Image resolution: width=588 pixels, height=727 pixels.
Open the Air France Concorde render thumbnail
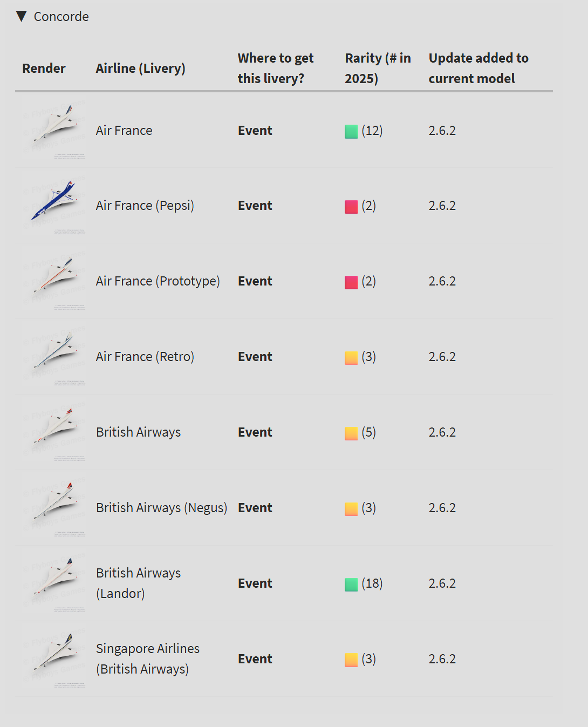click(54, 131)
